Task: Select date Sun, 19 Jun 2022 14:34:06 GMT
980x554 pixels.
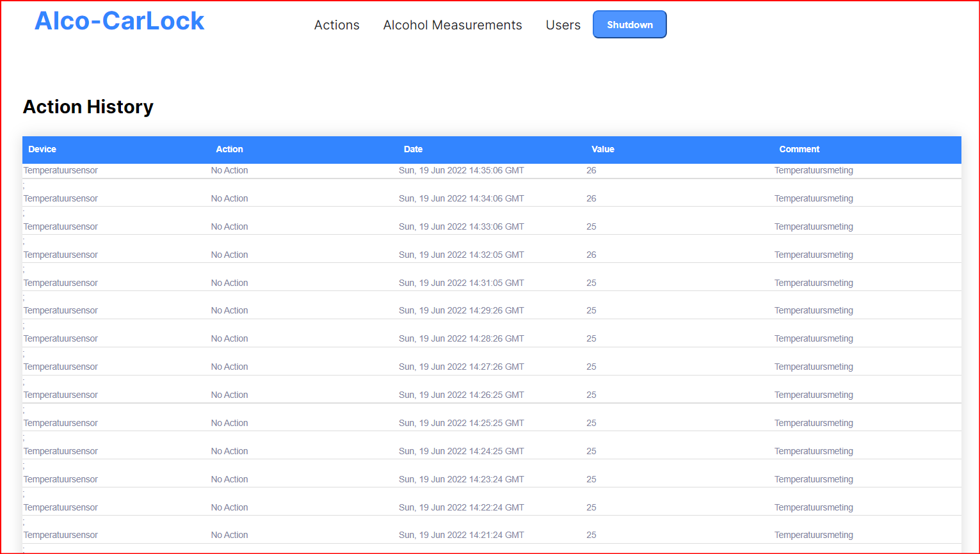Action: coord(462,198)
